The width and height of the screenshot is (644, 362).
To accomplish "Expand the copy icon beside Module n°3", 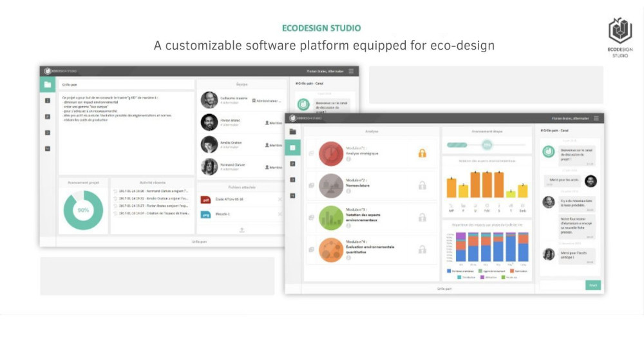I will pyautogui.click(x=312, y=217).
